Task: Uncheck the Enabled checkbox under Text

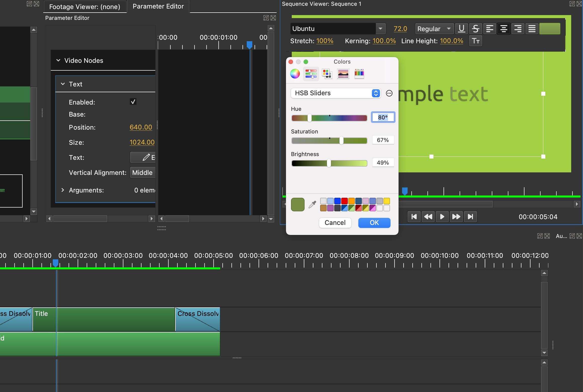Action: coord(133,102)
